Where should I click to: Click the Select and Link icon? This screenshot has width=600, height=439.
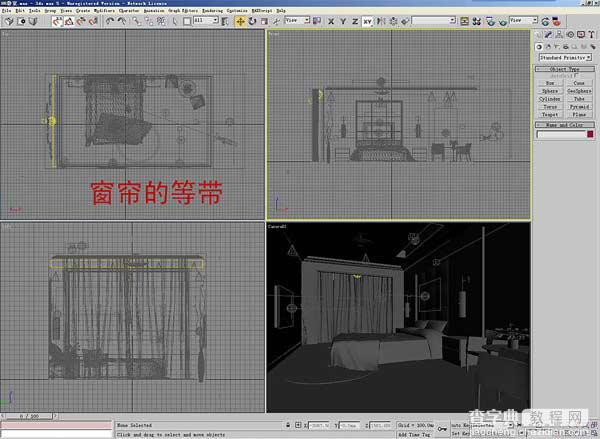137,21
